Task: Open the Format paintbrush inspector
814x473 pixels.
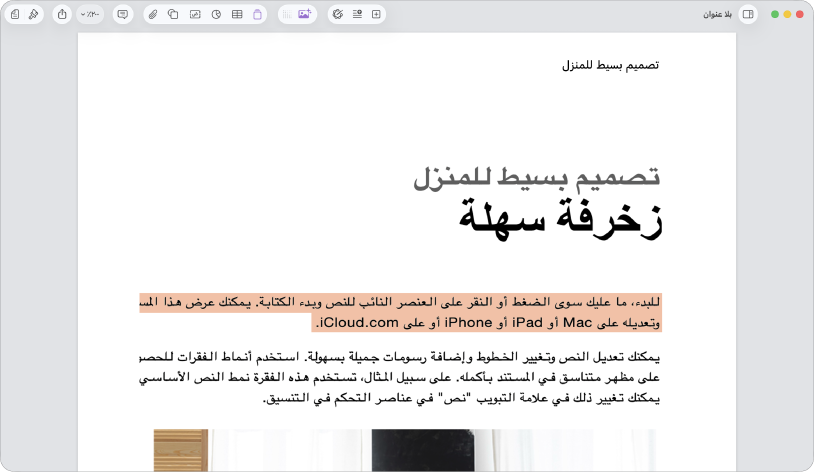Action: coord(33,15)
